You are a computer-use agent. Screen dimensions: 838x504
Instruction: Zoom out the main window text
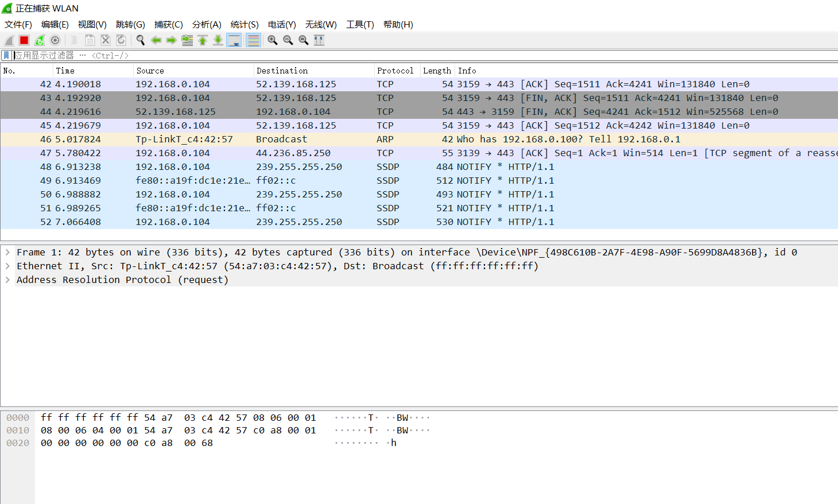pyautogui.click(x=288, y=40)
